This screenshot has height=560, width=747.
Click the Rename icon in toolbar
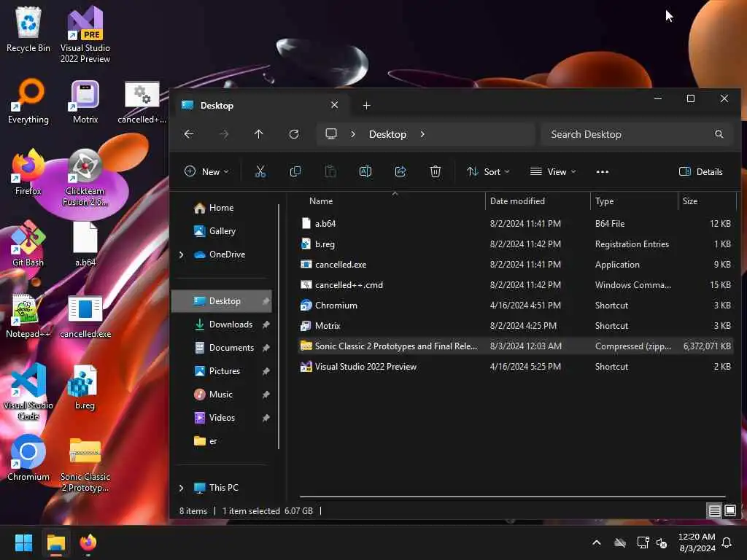[365, 171]
